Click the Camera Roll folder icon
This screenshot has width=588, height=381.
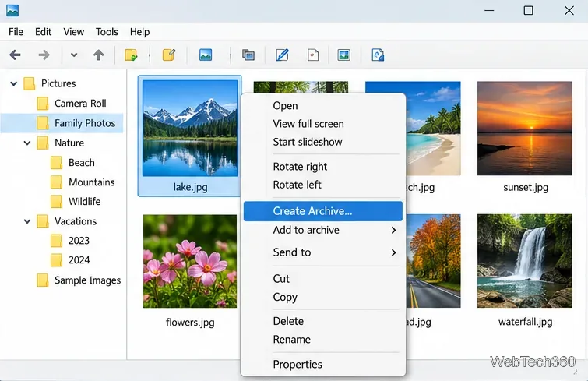43,103
